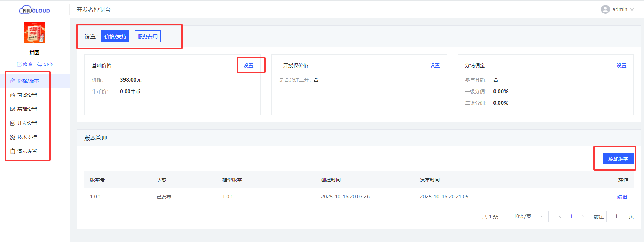Click 编辑 for version 1.0.1
The width and height of the screenshot is (644, 242).
click(x=622, y=197)
